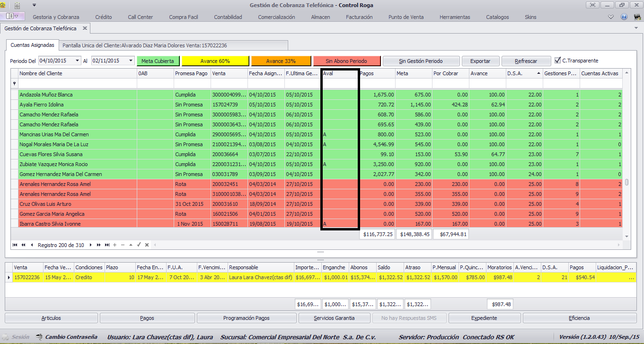Cancel edit with navigator X icon

(x=147, y=245)
